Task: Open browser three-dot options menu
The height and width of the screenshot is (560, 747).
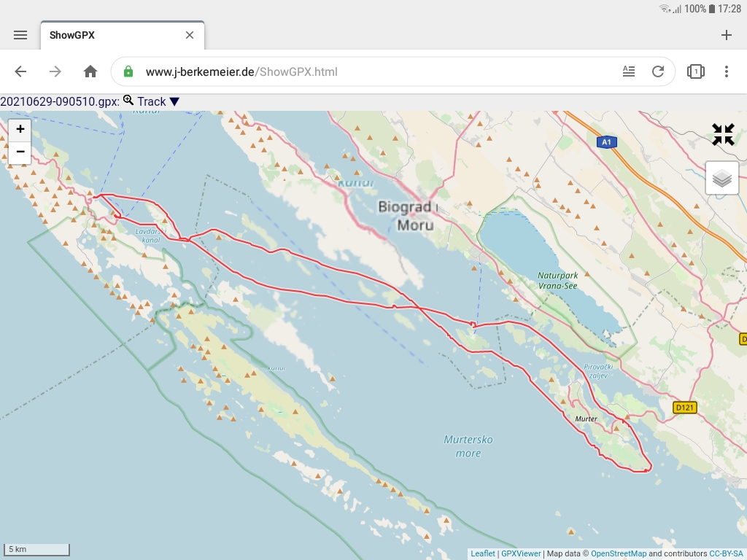Action: (x=726, y=71)
